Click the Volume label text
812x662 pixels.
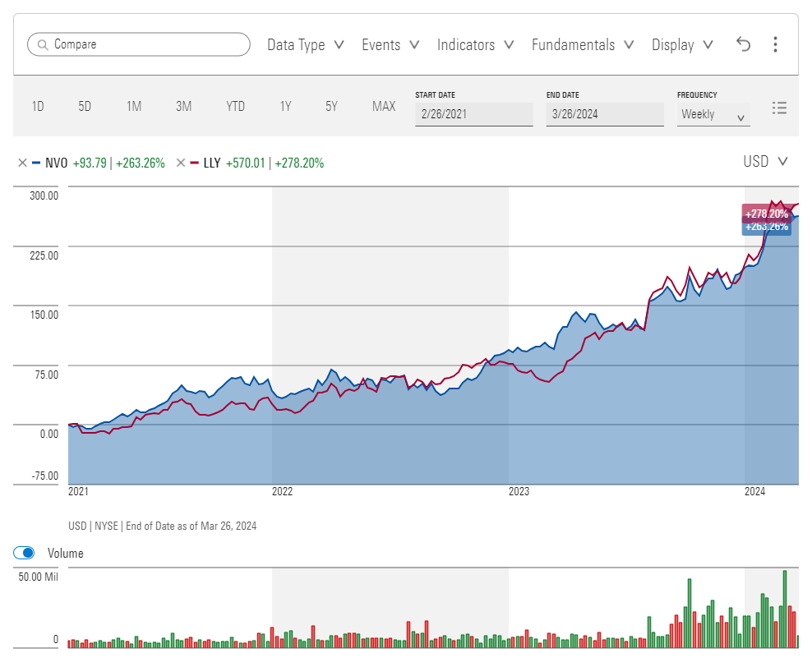click(x=65, y=554)
